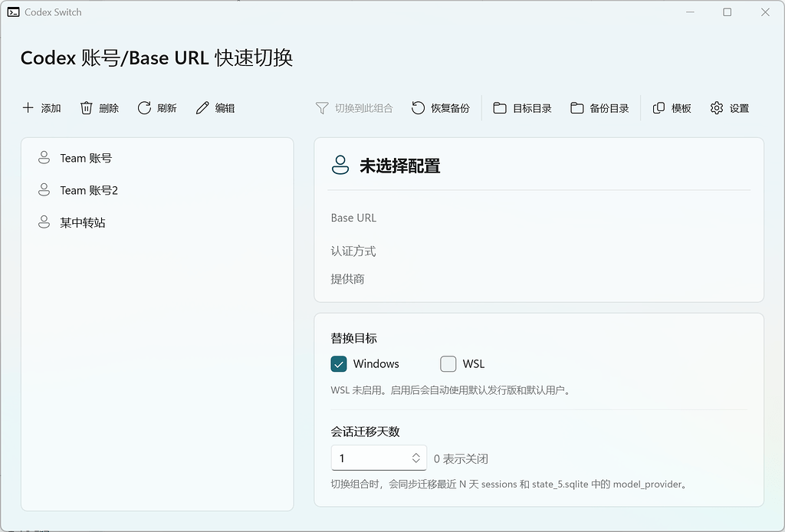Click the 'WSL 未启用' description text

click(451, 390)
